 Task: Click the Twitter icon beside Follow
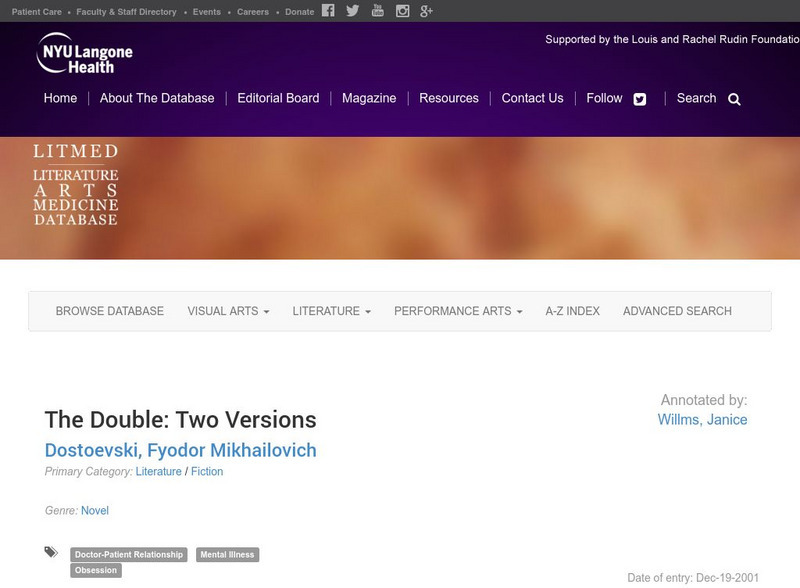640,99
